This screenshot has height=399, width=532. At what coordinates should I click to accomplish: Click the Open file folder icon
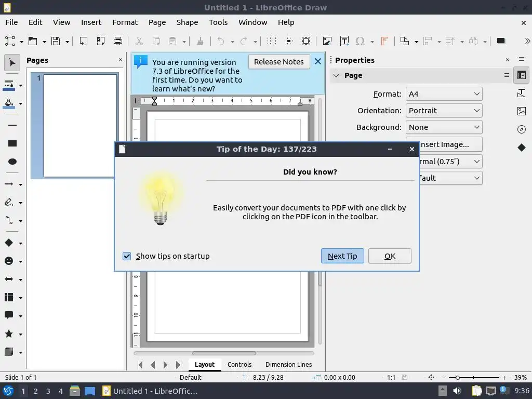click(33, 41)
